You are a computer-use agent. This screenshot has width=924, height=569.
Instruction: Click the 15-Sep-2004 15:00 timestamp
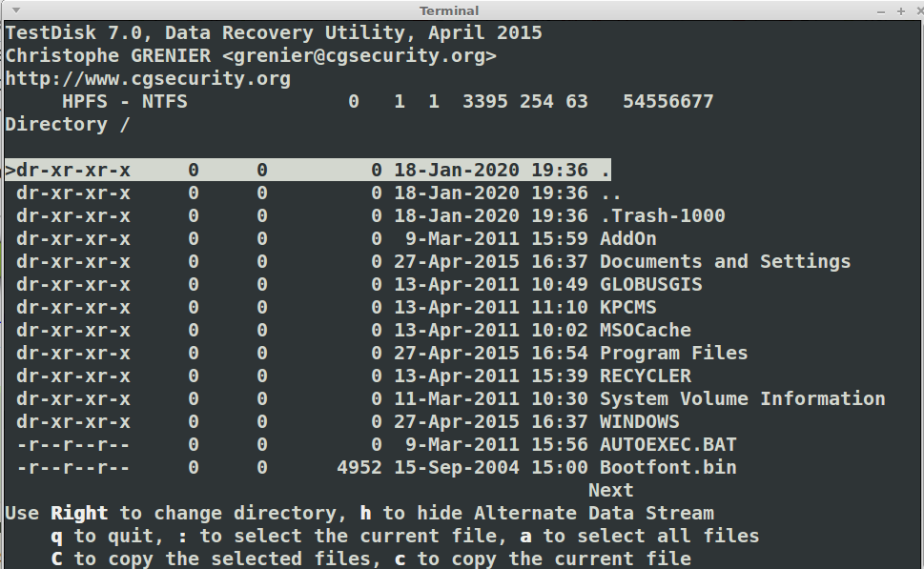point(491,468)
